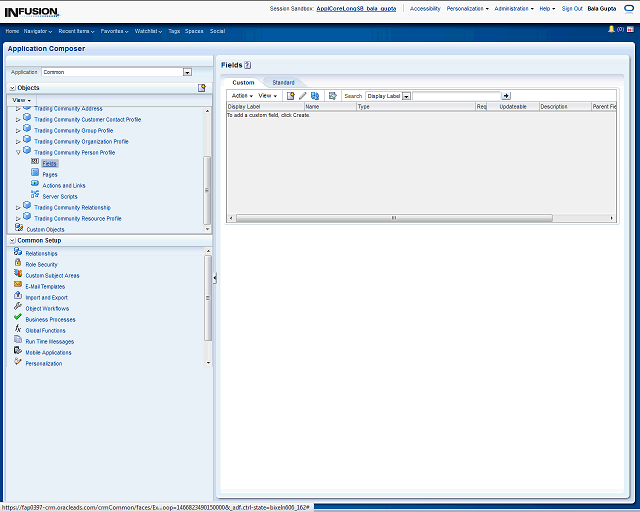The width and height of the screenshot is (640, 512).
Task: Collapse the Common Setup section
Action: point(11,241)
